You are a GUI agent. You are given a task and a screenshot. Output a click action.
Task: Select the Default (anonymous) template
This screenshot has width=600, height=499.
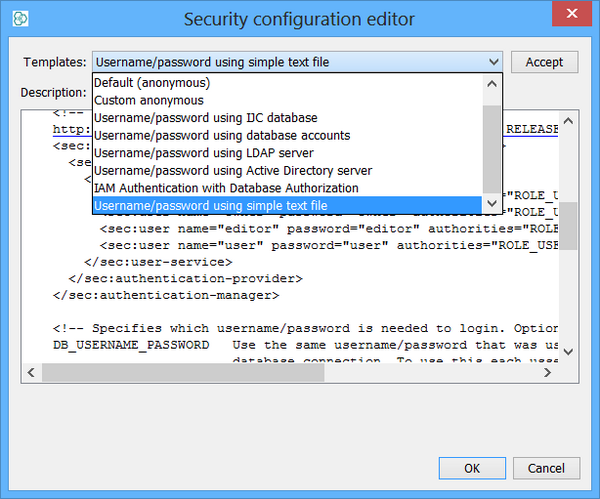click(152, 83)
